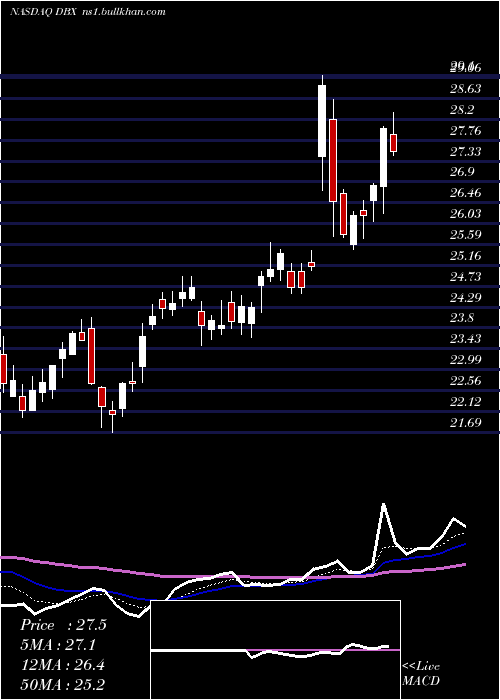Click the 24.73 price axis label
Screen dimensions: 500x700
466,277
